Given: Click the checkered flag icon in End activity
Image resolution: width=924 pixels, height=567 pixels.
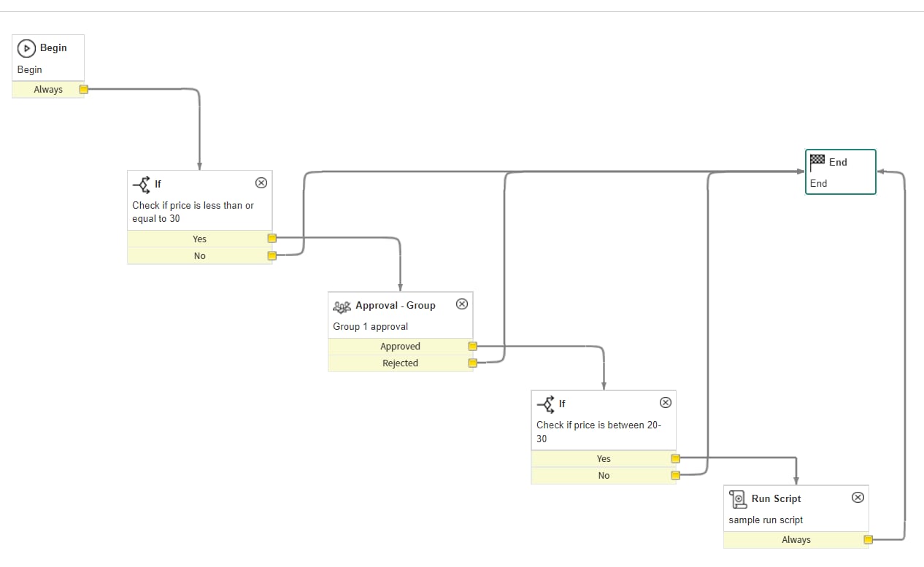Looking at the screenshot, I should 817,161.
